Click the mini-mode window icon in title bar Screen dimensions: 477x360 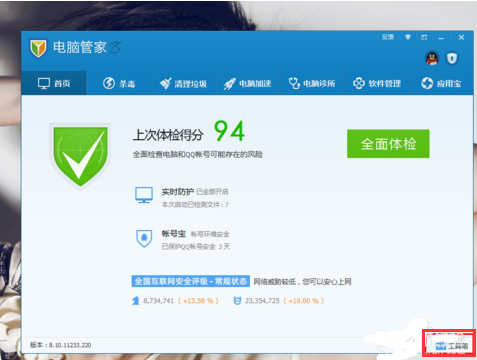point(424,37)
